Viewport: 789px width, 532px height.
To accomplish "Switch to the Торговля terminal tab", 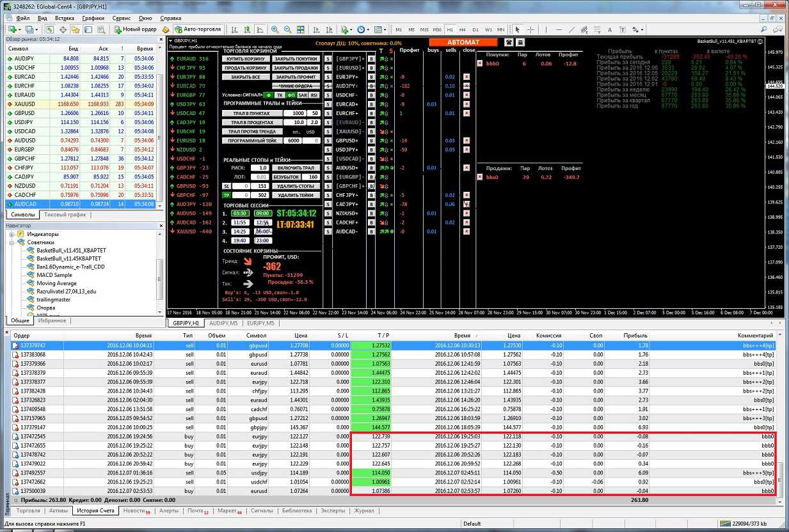I will pos(28,511).
